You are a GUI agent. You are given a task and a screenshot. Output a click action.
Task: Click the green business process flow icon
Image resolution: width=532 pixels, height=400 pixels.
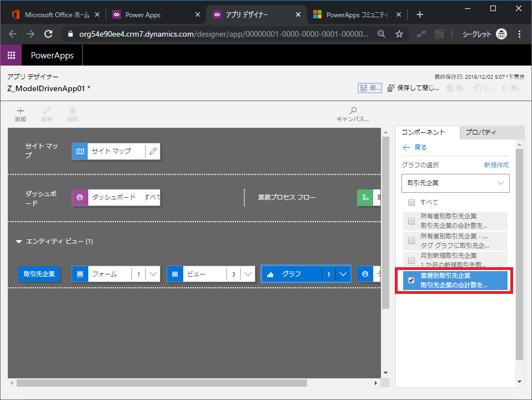tap(365, 198)
